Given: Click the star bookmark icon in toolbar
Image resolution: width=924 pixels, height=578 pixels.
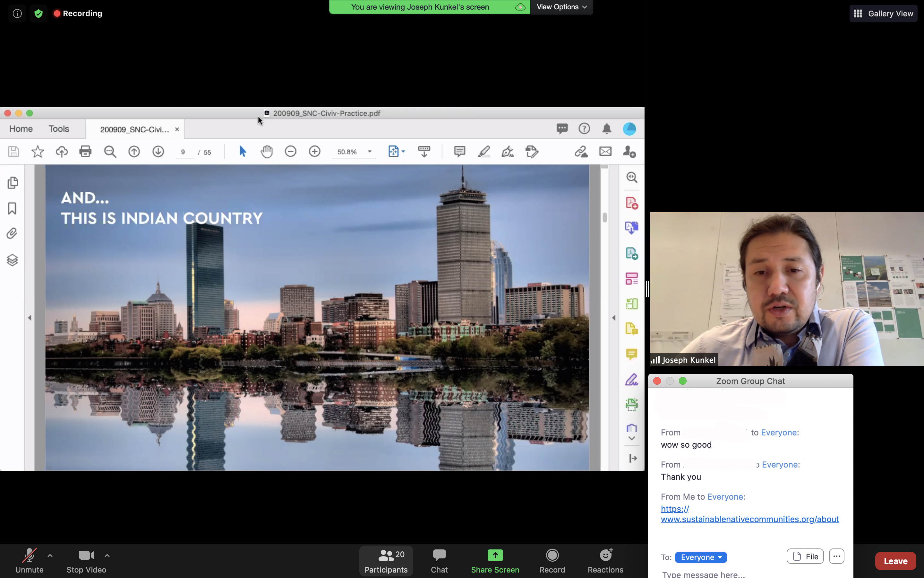Looking at the screenshot, I should pos(38,152).
